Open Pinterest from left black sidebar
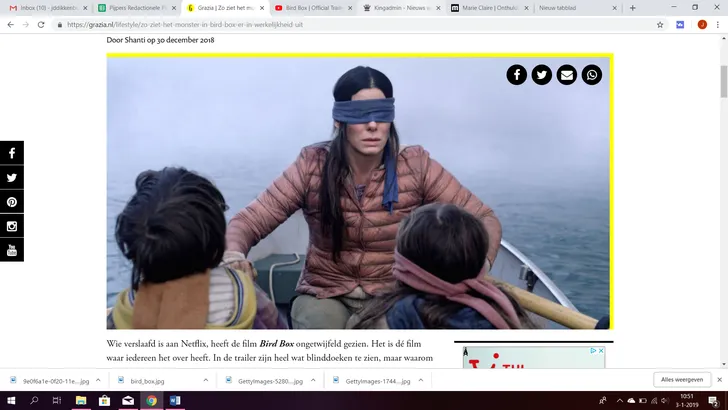This screenshot has width=728, height=410. coord(12,202)
